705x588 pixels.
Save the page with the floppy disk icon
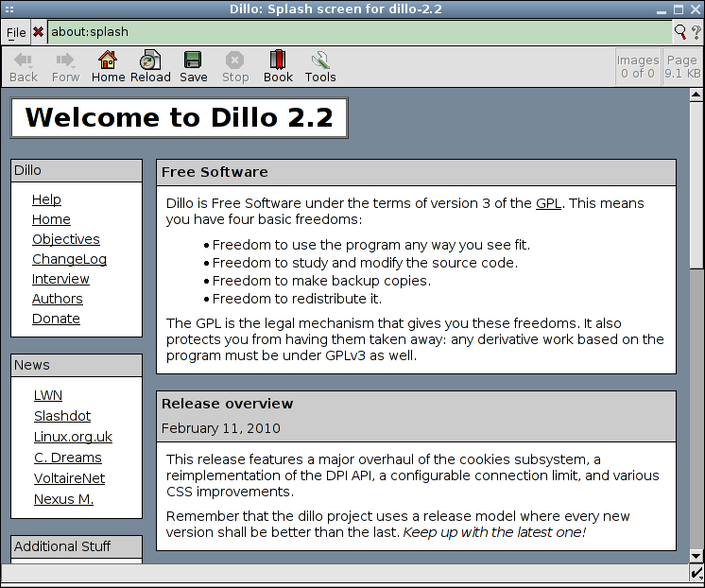[x=193, y=60]
